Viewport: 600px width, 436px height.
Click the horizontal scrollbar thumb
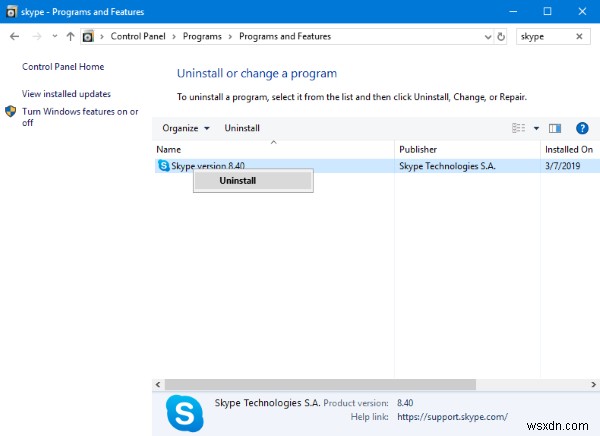(320, 384)
